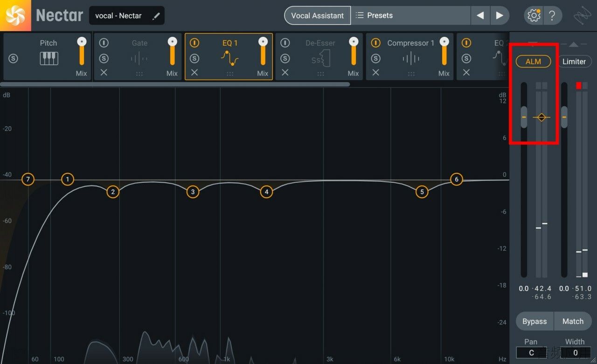Adjust the Compressor 1 Mix slider
Image resolution: width=597 pixels, height=364 pixels.
click(444, 51)
